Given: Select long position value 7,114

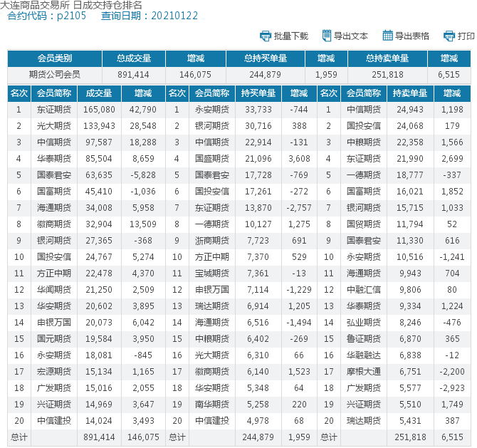Looking at the screenshot, I should tap(258, 290).
